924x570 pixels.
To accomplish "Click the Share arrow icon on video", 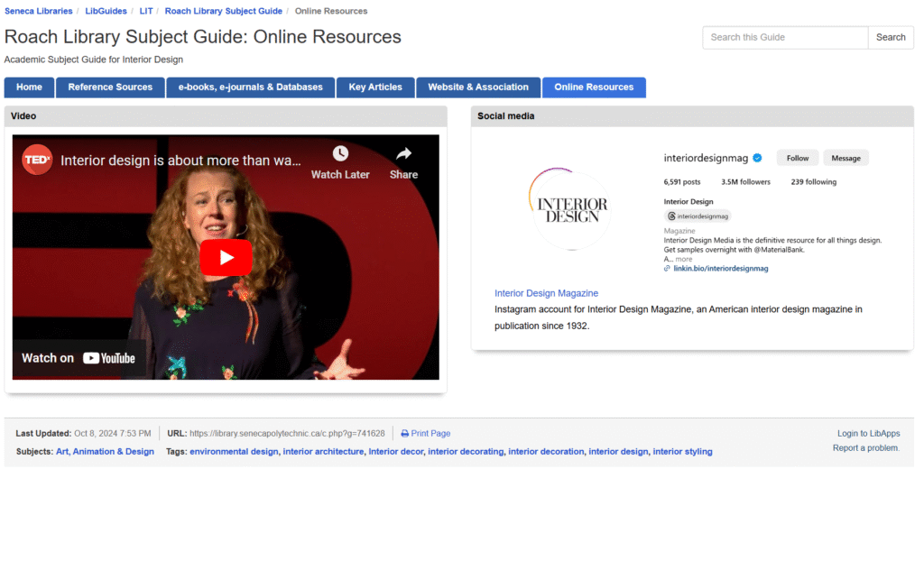I will pyautogui.click(x=403, y=154).
